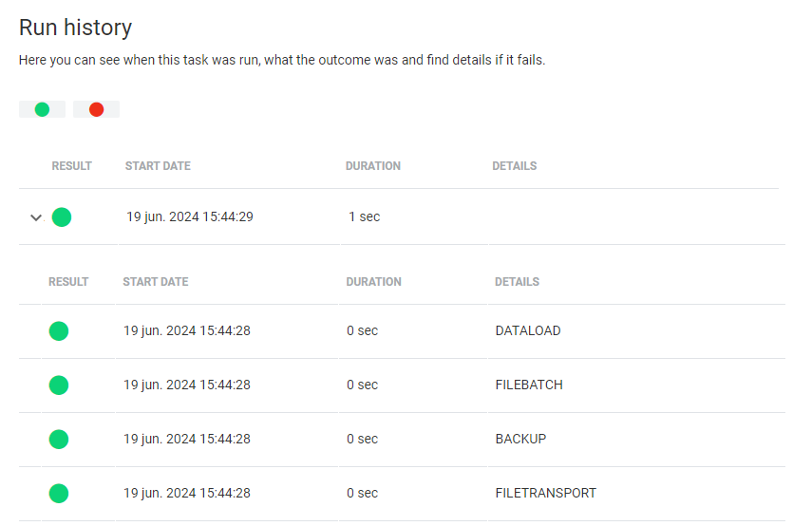The image size is (812, 526).
Task: Select the BACKUP details entry
Action: [x=520, y=440]
